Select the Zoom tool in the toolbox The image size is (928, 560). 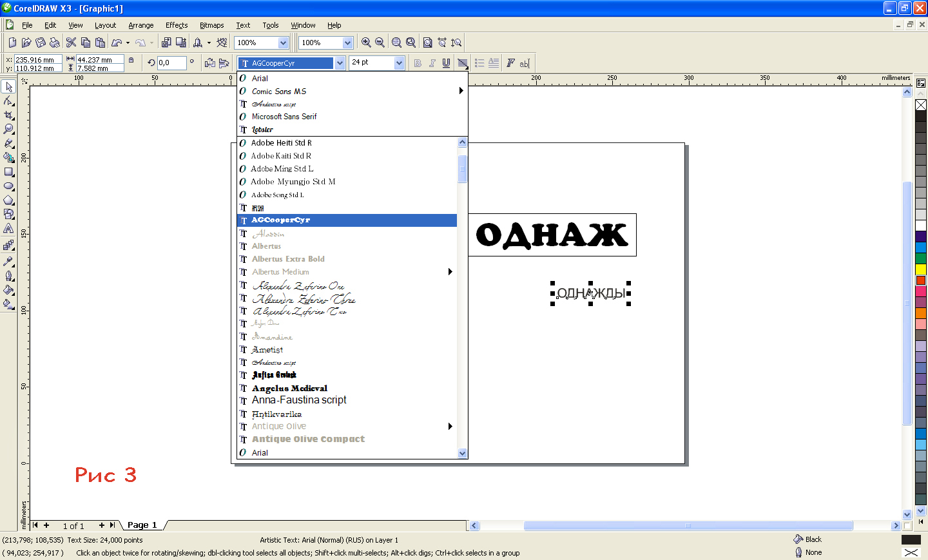(x=8, y=129)
